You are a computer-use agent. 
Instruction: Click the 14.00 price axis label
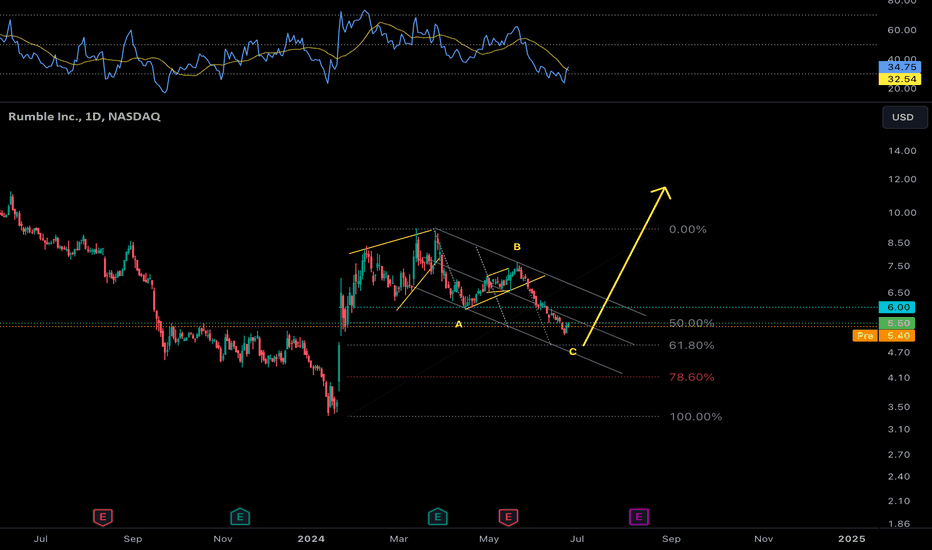pyautogui.click(x=902, y=151)
